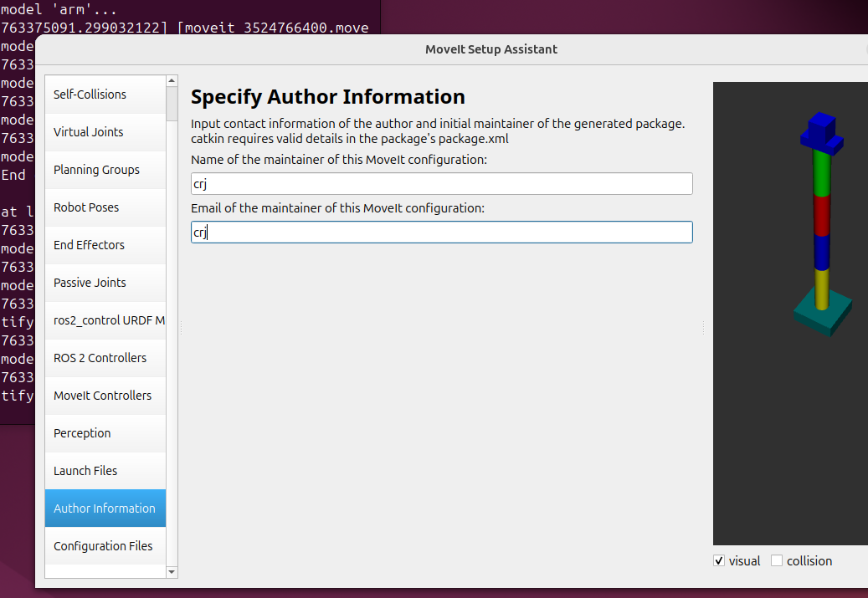Screen dimensions: 868x598
Task: Open the Passive Joints step
Action: pyautogui.click(x=105, y=283)
